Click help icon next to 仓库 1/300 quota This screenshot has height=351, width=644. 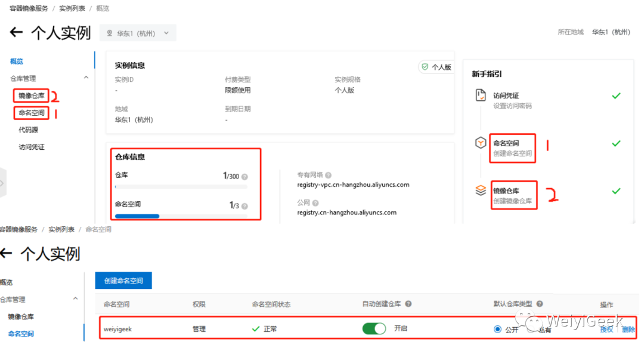point(245,177)
